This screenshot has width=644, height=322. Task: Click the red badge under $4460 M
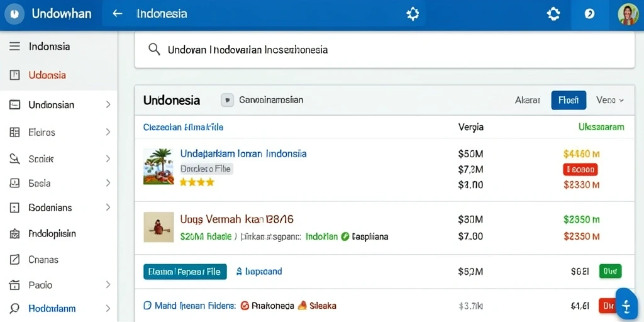coord(580,169)
